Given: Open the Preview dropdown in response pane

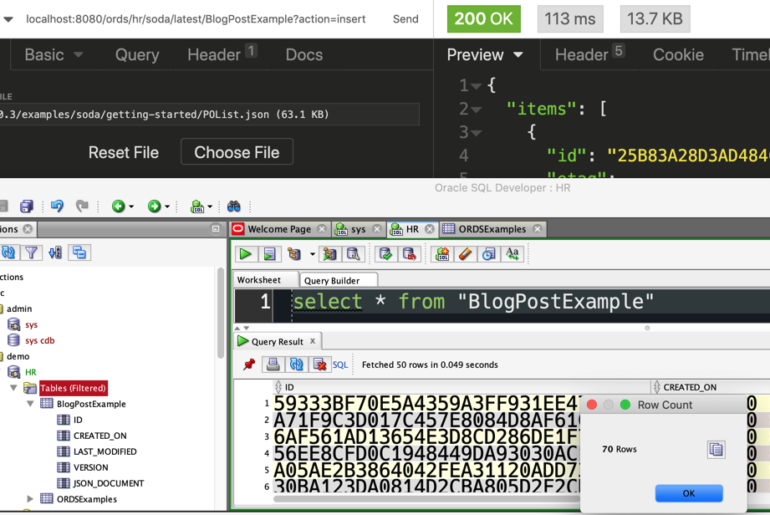Looking at the screenshot, I should point(486,55).
